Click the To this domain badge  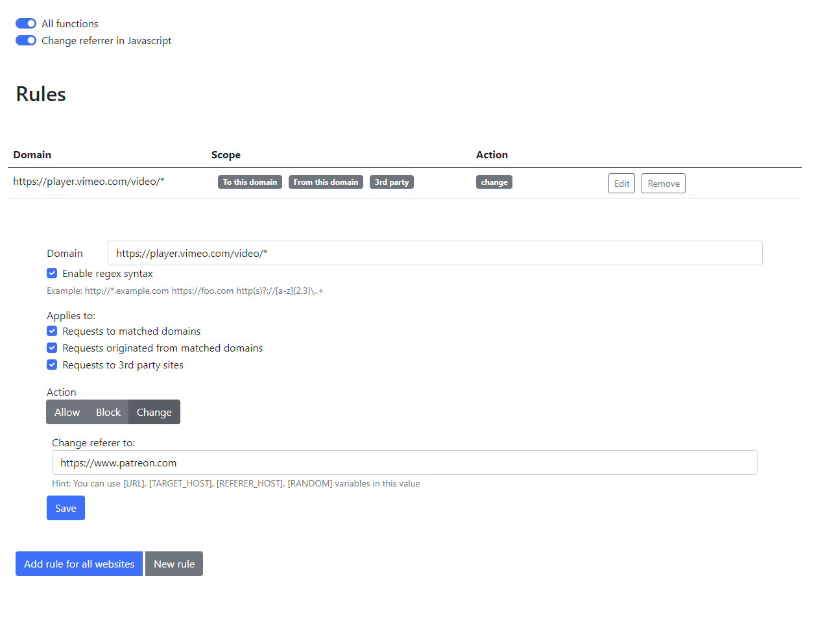click(x=250, y=182)
